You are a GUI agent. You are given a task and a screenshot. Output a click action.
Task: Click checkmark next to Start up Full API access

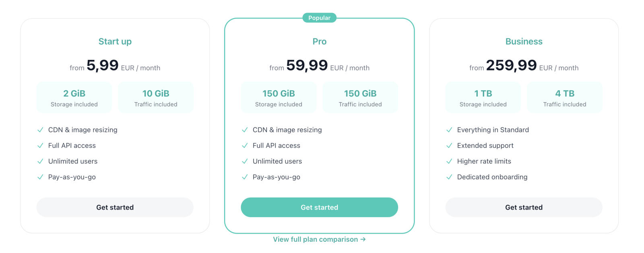pyautogui.click(x=40, y=146)
